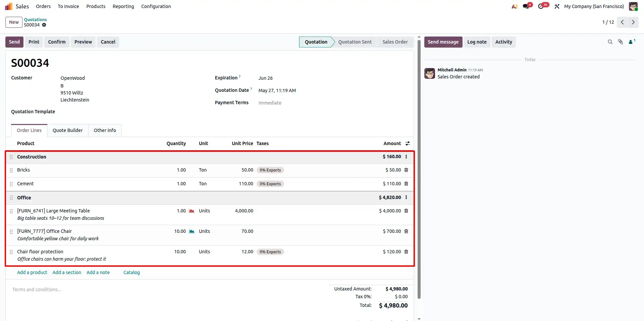Show the followers icon in chatter

(x=632, y=42)
